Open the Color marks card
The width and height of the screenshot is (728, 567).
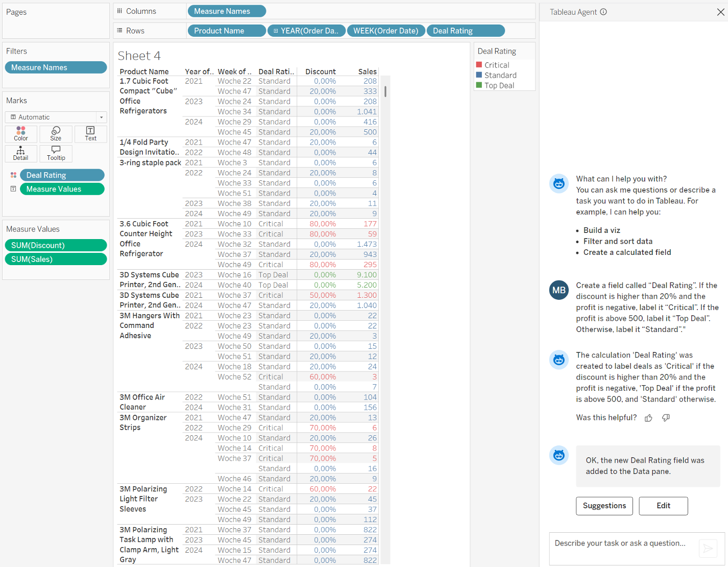(21, 134)
